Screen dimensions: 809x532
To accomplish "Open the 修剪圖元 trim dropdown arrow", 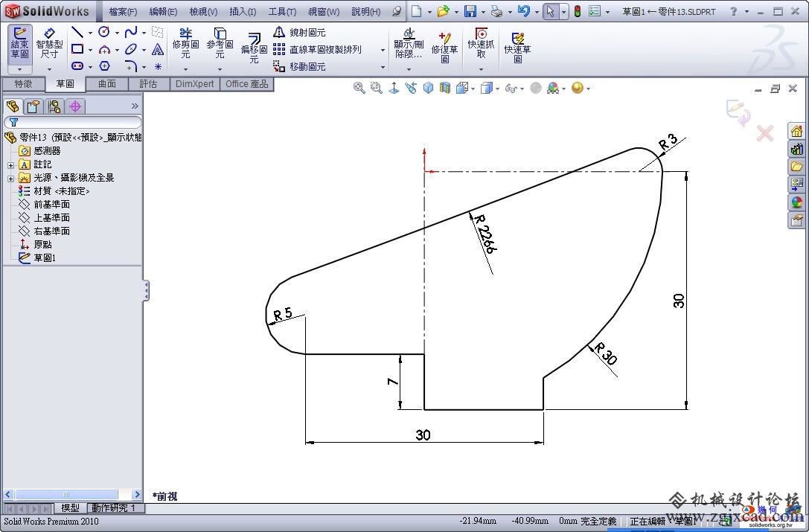I will pos(185,68).
